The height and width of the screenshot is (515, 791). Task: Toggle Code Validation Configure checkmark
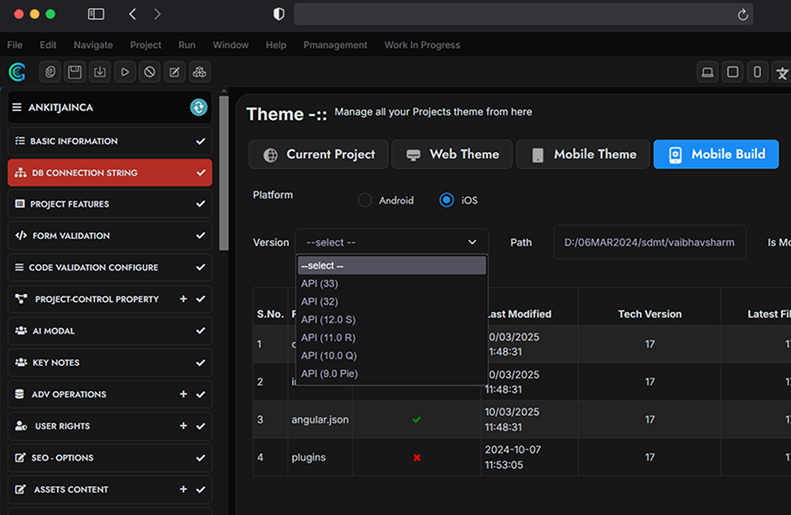click(x=200, y=267)
